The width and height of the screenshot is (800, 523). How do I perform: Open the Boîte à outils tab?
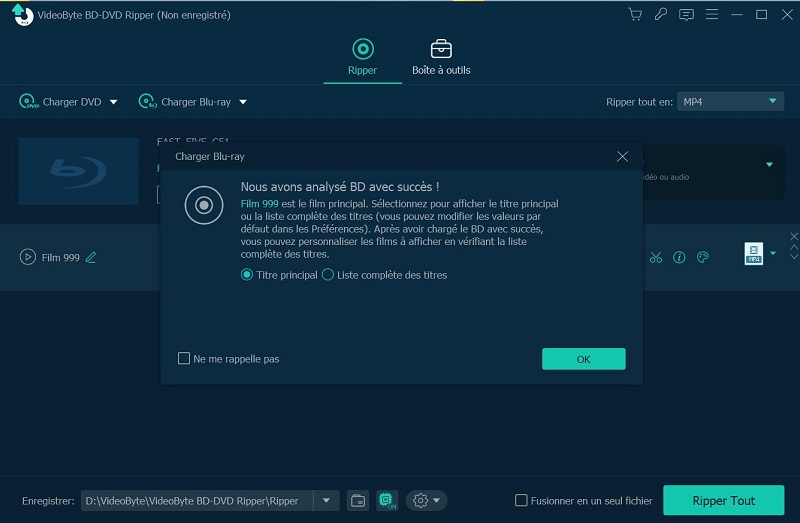[441, 57]
